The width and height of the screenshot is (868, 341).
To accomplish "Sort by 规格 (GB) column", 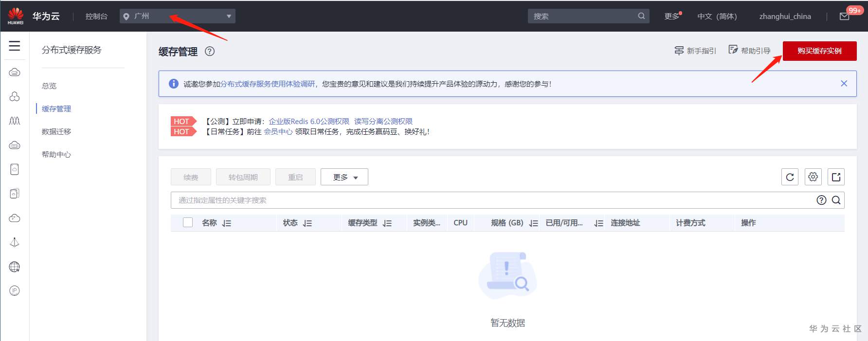I will tap(534, 223).
